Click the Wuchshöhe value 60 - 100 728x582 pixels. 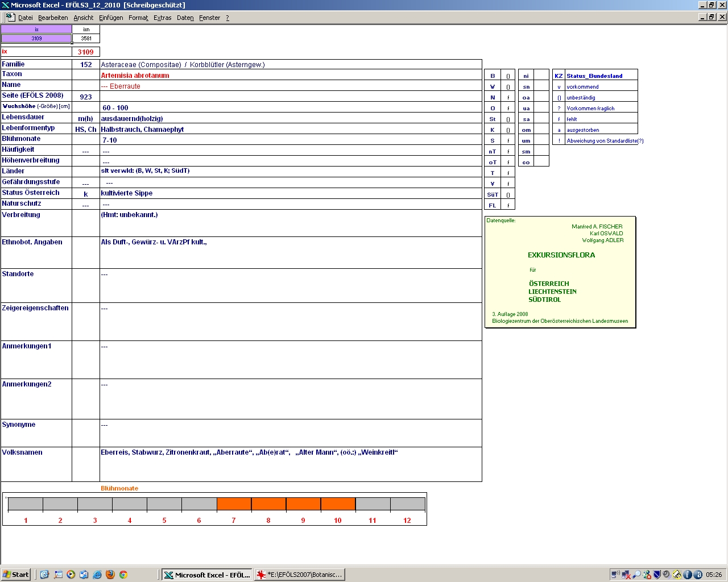(x=115, y=107)
